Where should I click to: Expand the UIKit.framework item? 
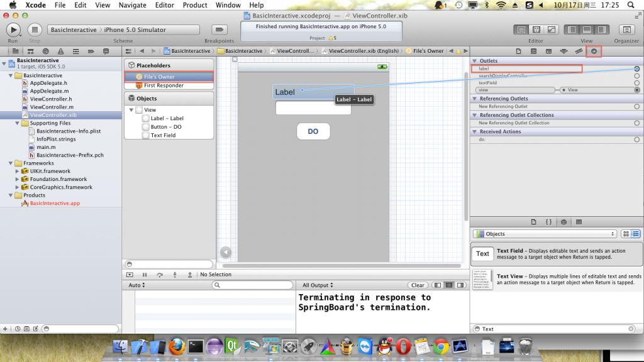(x=17, y=171)
